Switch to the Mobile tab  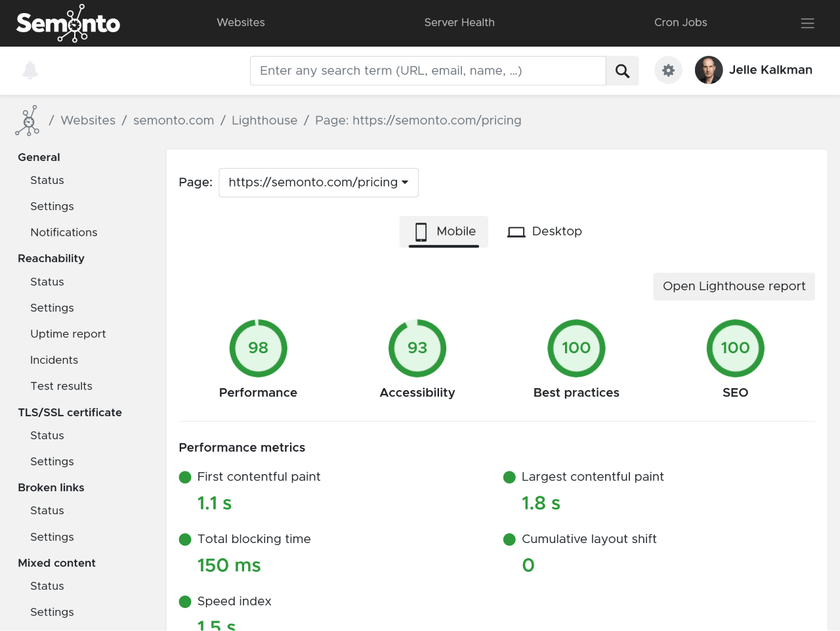444,232
